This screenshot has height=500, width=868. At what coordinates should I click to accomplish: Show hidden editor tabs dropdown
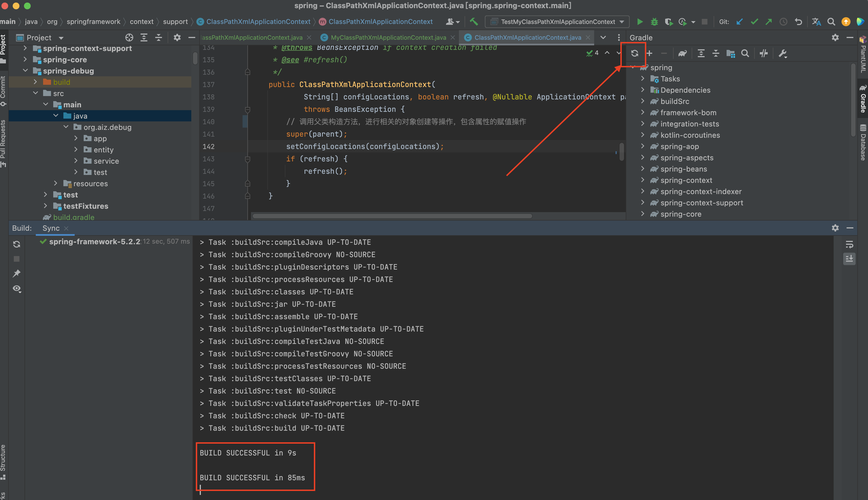tap(603, 37)
